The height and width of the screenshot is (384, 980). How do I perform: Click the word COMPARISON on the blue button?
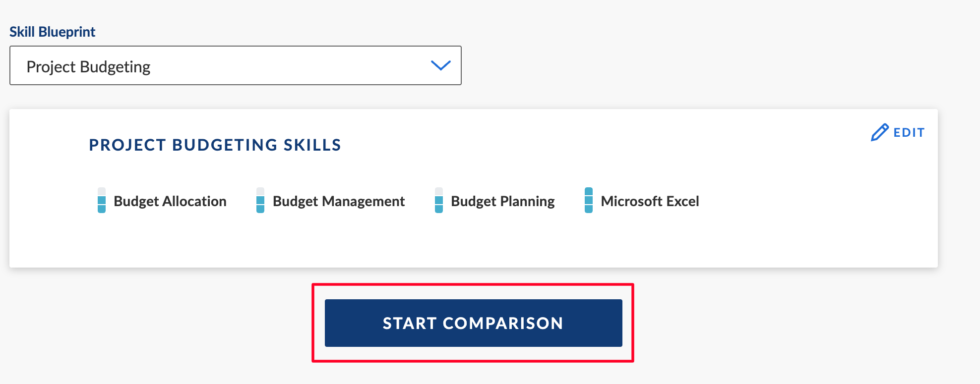(x=503, y=323)
